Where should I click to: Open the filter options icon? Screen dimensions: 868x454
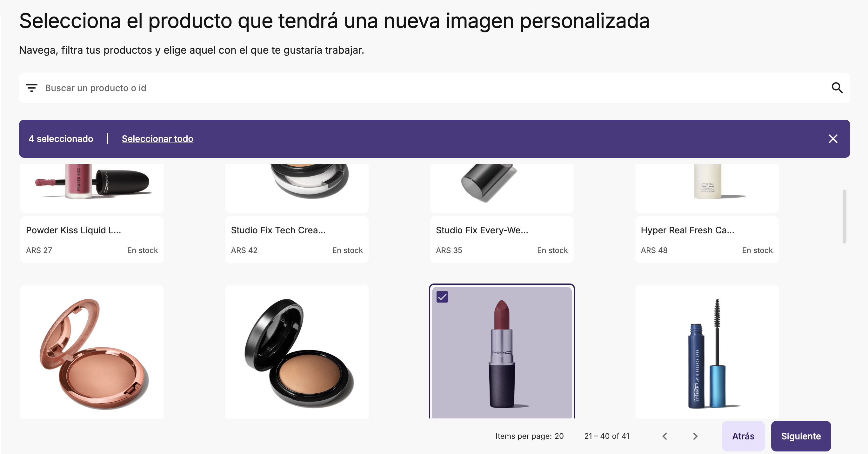(x=31, y=88)
